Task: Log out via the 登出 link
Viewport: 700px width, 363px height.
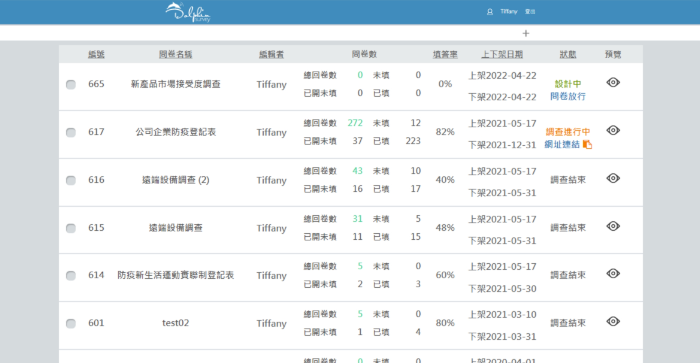Action: (x=530, y=12)
